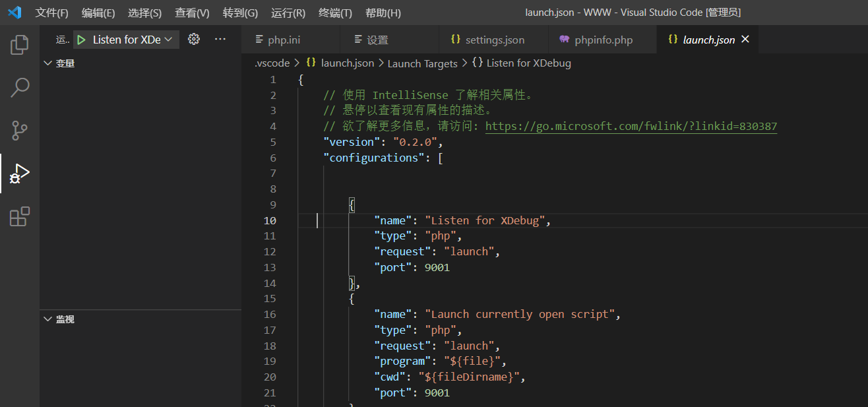Screen dimensions: 868x407
Task: Click the "version" key text
Action: click(351, 142)
